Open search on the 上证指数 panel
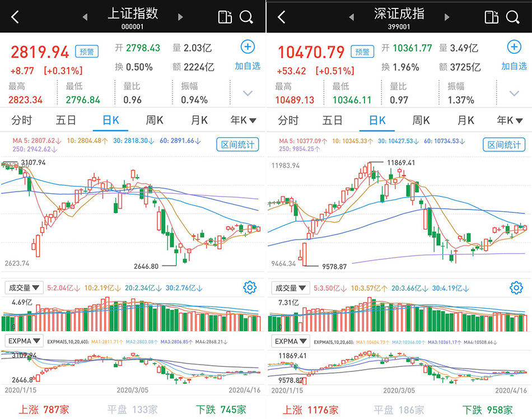The height and width of the screenshot is (419, 532). (246, 17)
